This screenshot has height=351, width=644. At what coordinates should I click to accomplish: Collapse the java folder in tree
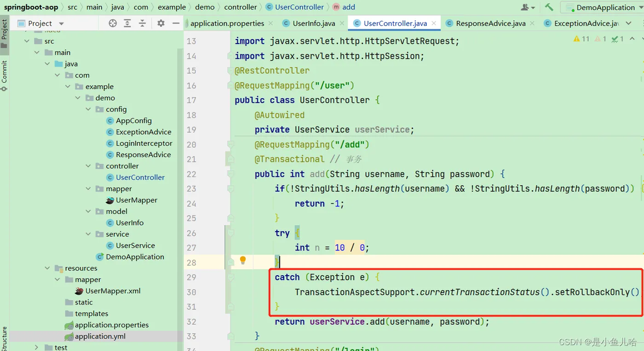coord(47,64)
